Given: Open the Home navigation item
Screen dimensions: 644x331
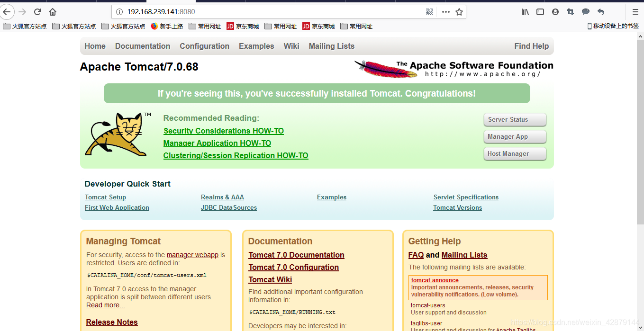Looking at the screenshot, I should tap(95, 46).
